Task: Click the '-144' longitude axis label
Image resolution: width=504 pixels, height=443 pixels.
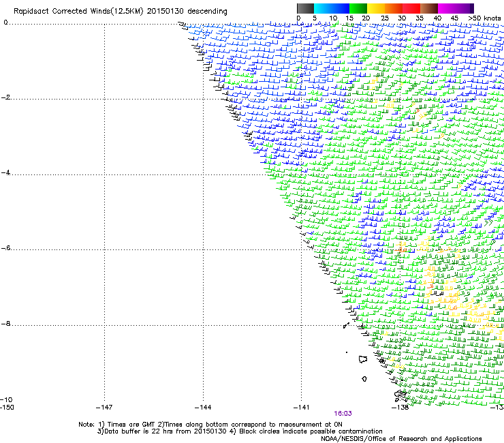Action: coord(203,408)
